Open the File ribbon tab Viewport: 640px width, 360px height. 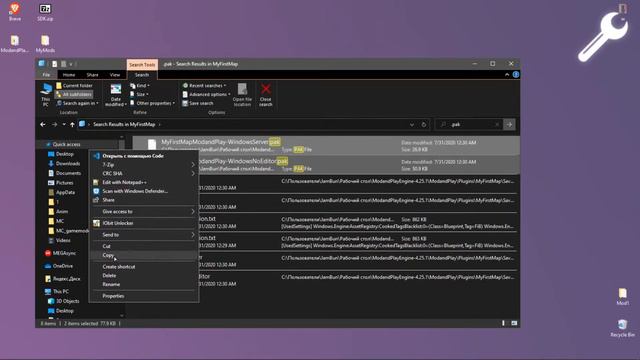(46, 75)
